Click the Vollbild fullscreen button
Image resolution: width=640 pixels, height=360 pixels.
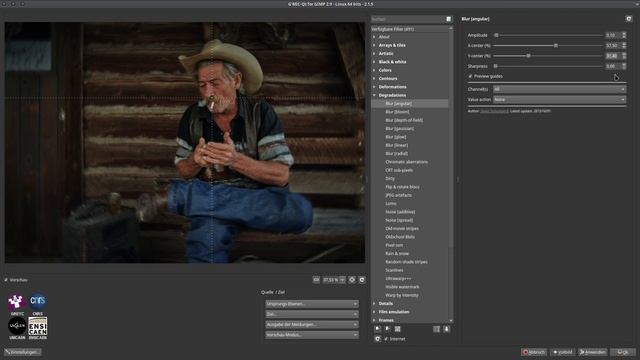click(562, 352)
